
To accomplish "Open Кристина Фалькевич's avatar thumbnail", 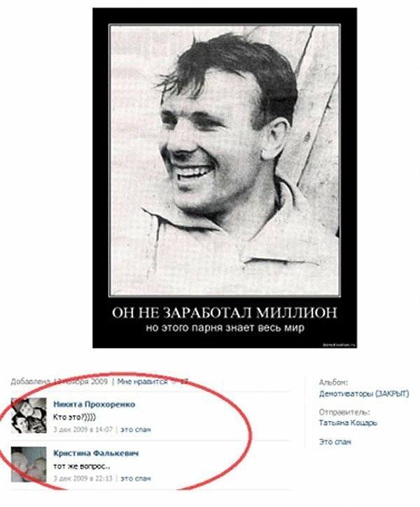I will [x=29, y=464].
